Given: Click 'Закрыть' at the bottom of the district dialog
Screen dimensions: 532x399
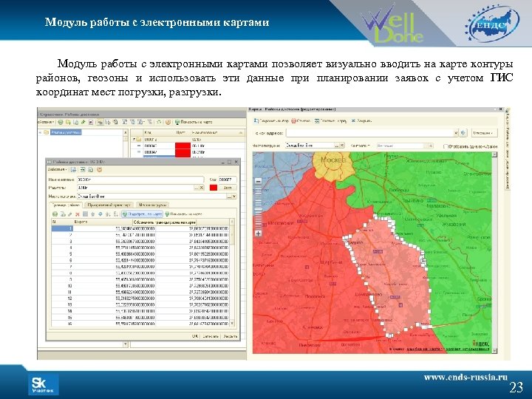Looking at the screenshot, I should point(231,336).
